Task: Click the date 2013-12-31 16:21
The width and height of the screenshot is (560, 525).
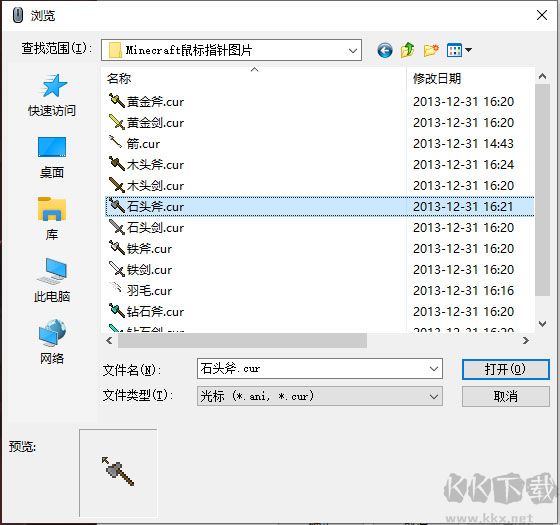Action: (463, 206)
